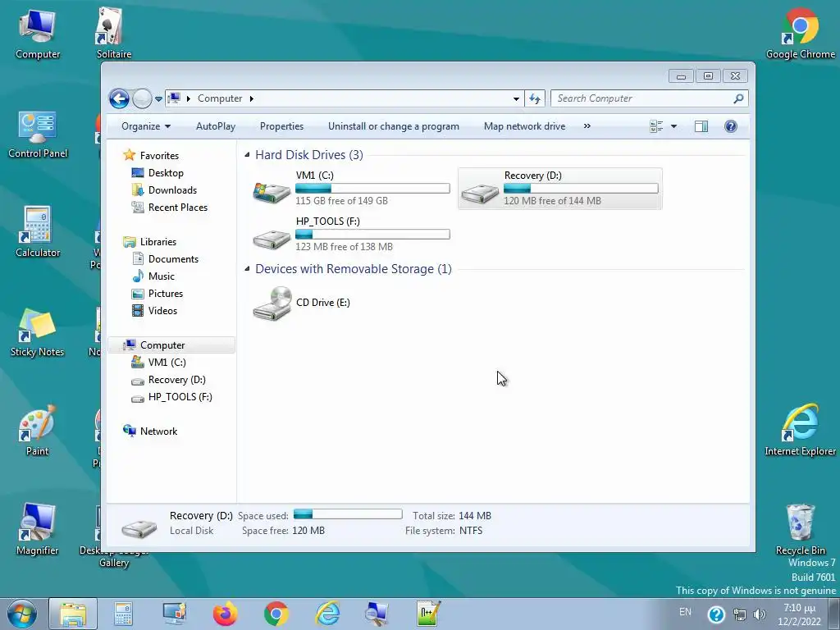
Task: Click Uninstall or change a program
Action: pos(393,126)
